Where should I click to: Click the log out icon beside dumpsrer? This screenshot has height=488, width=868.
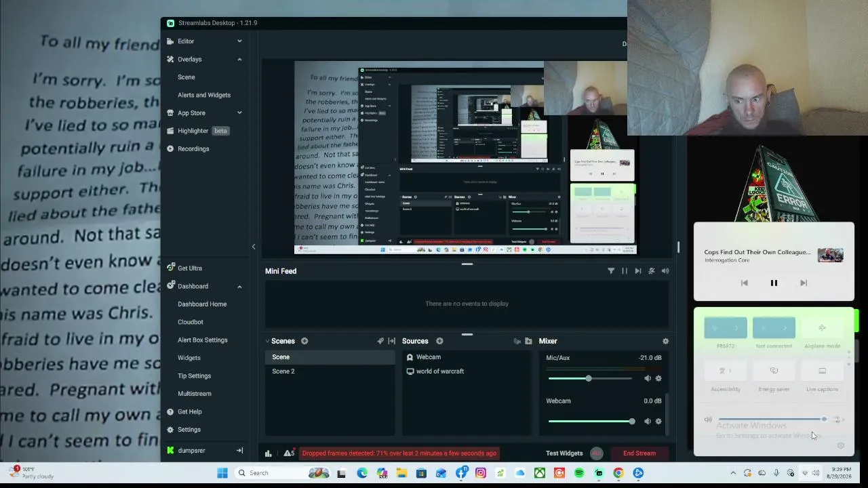[x=239, y=451]
